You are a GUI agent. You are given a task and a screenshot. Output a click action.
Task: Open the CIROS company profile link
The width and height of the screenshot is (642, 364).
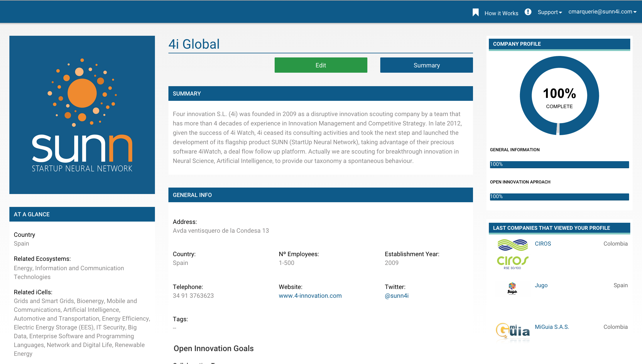point(543,244)
